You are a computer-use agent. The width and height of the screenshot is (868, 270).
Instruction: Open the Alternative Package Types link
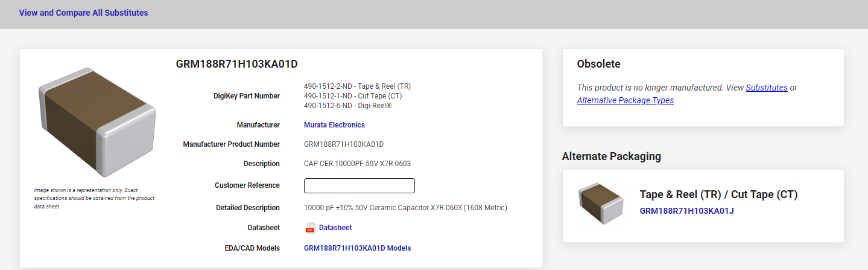coord(625,100)
